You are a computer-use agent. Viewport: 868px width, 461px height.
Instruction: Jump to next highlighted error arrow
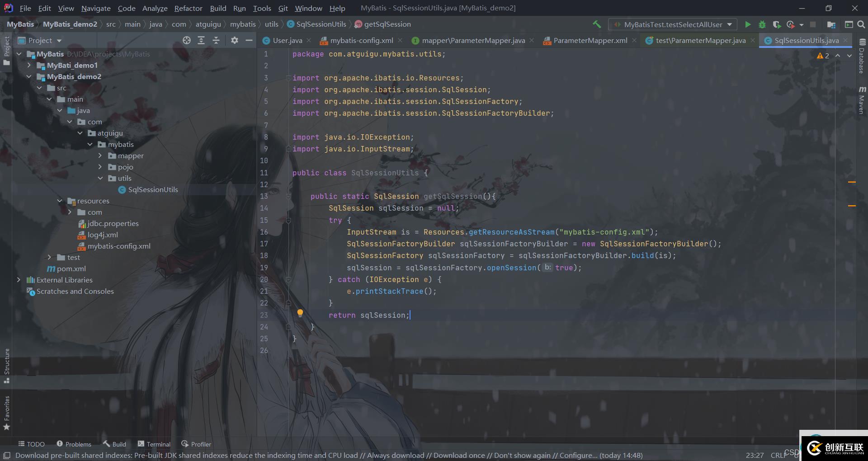[x=849, y=56]
